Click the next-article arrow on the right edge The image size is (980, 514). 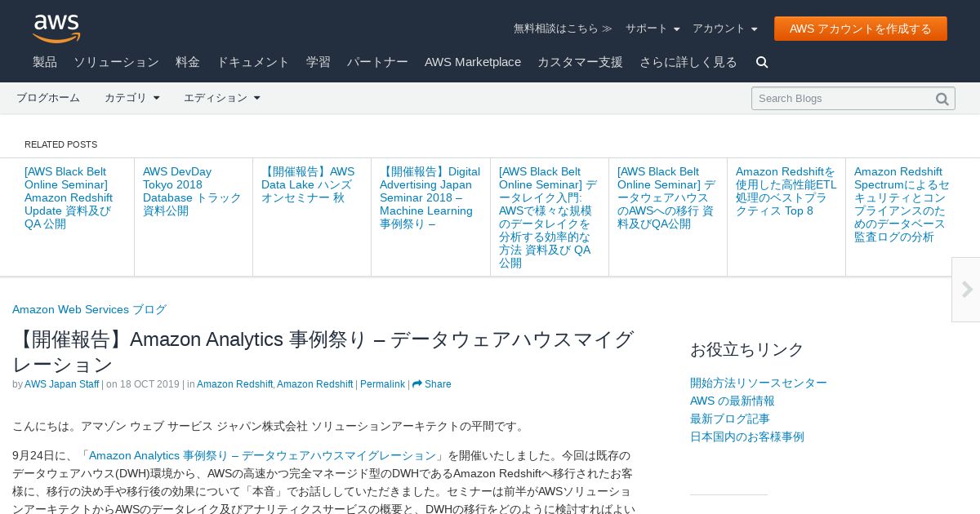(966, 290)
